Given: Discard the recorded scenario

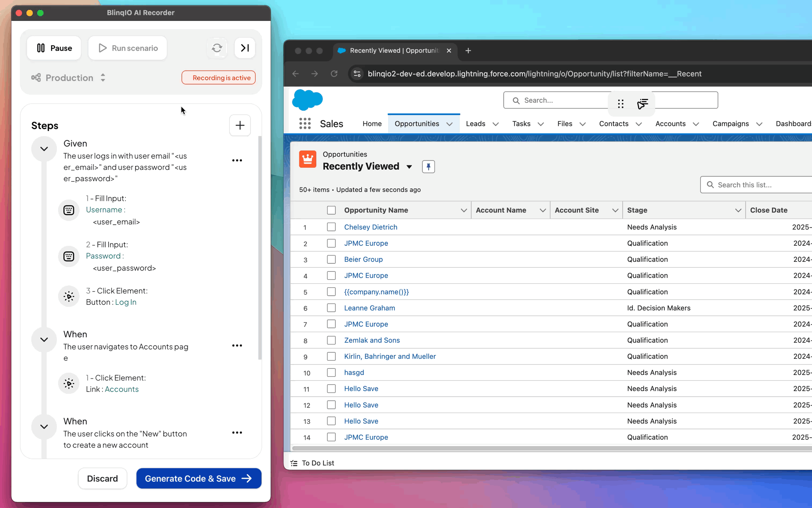Looking at the screenshot, I should pyautogui.click(x=102, y=478).
